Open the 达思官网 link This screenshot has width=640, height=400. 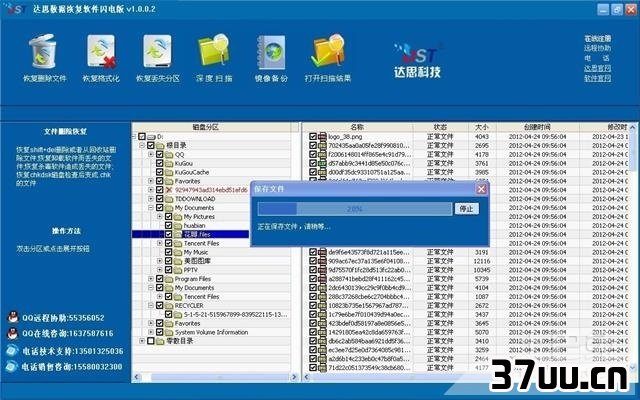point(597,68)
